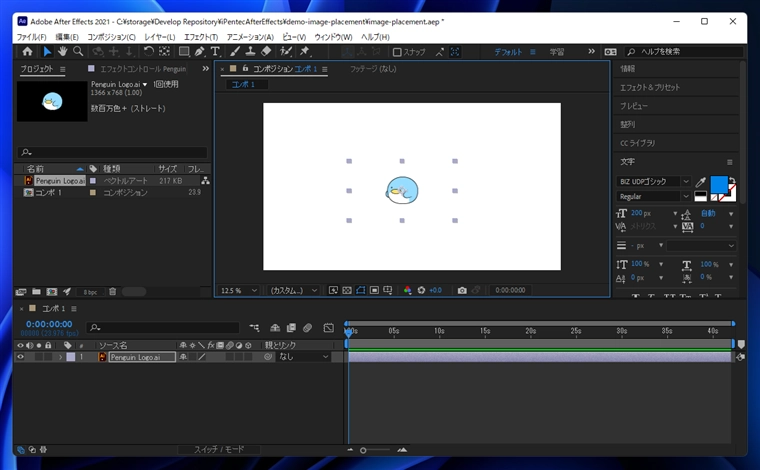The image size is (760, 470).
Task: Open the ファイル(F) menu
Action: tap(32, 37)
